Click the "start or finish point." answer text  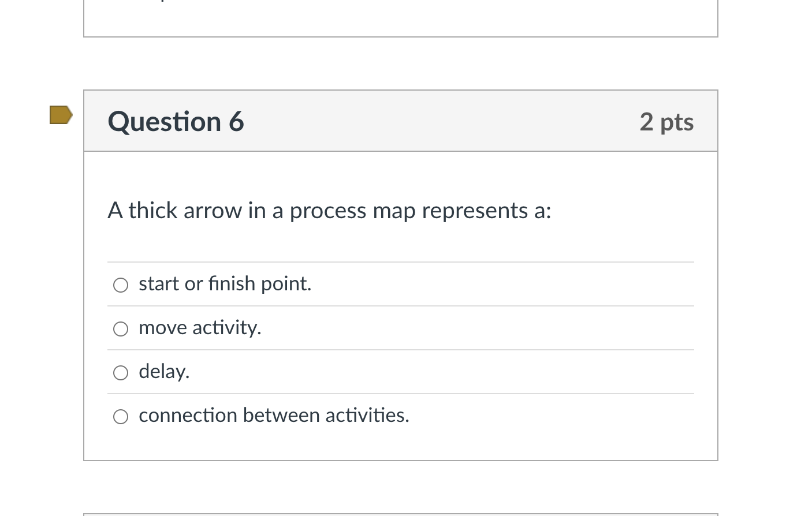[x=225, y=283]
